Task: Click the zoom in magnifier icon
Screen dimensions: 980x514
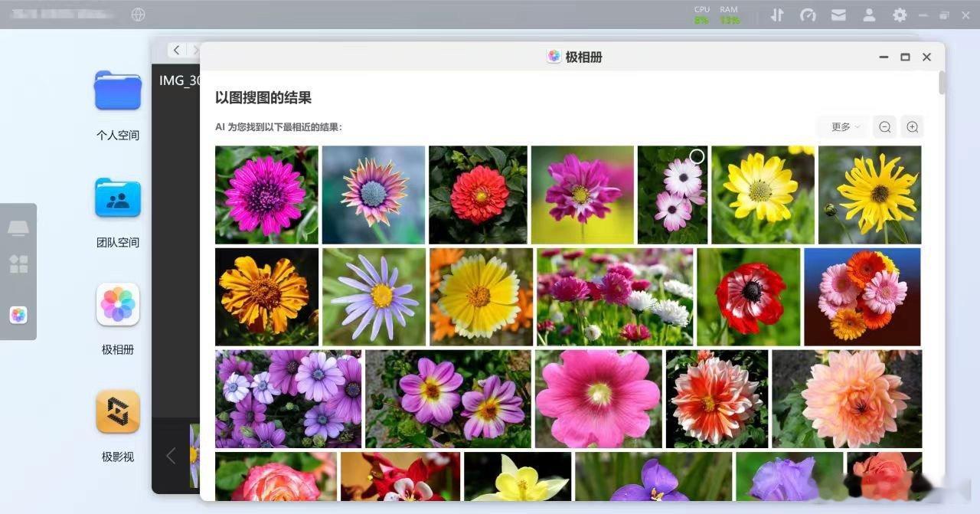Action: pos(913,127)
